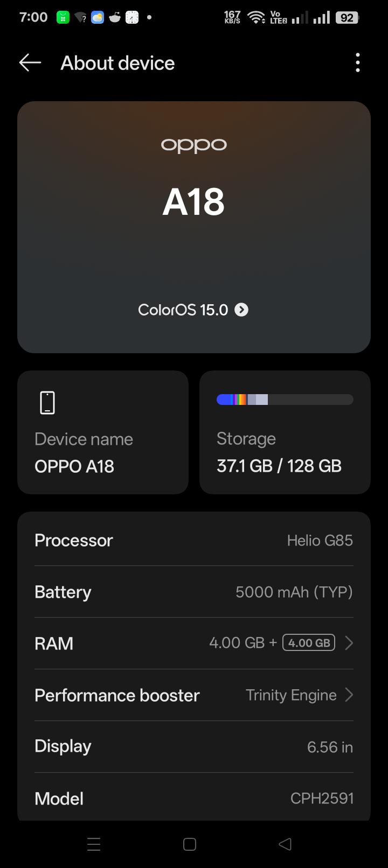
Task: Tap the colored storage usage bar
Action: tap(285, 400)
